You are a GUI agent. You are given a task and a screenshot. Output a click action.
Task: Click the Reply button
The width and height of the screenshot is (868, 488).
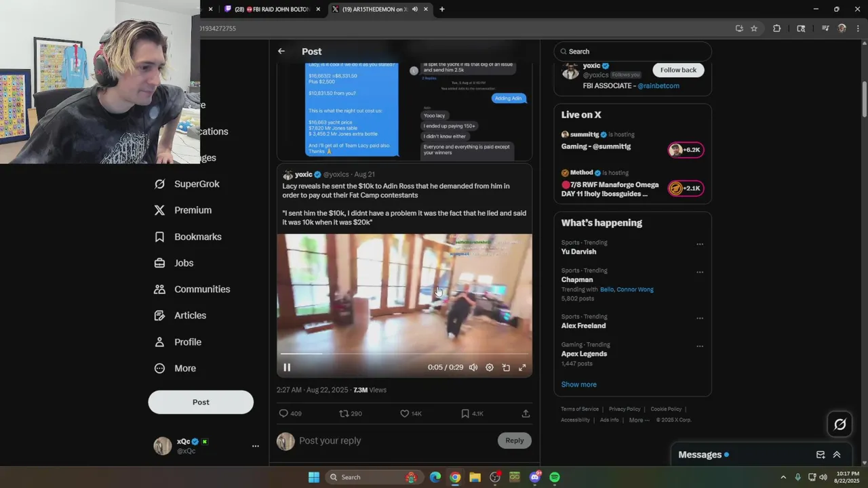515,441
